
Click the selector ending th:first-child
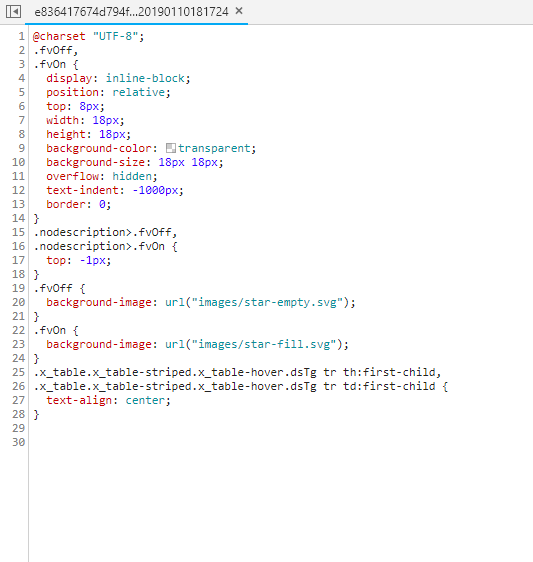pyautogui.click(x=237, y=372)
